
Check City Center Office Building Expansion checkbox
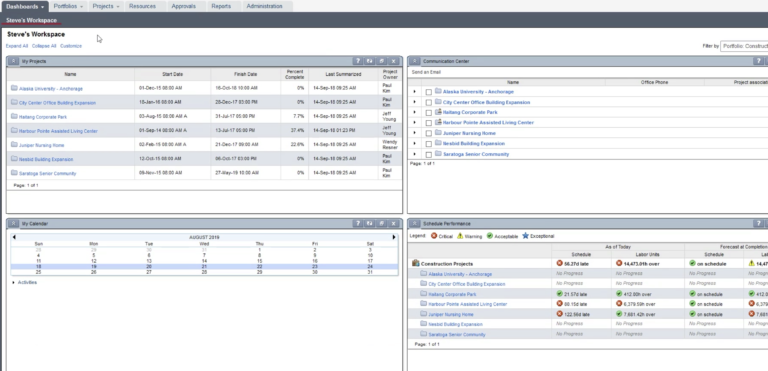point(429,102)
